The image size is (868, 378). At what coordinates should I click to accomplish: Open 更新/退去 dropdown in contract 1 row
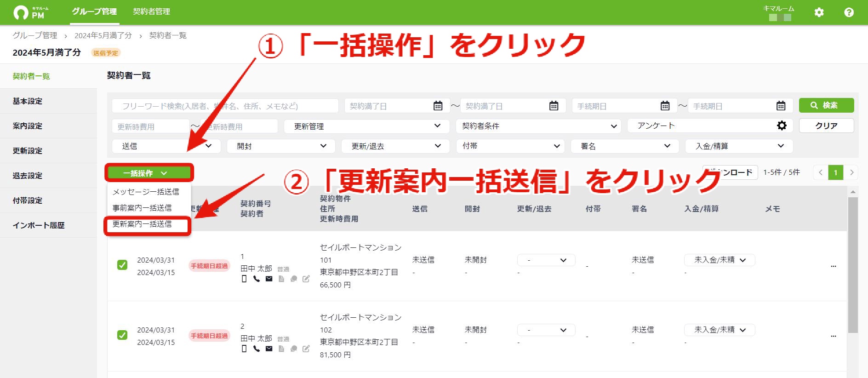click(x=546, y=260)
